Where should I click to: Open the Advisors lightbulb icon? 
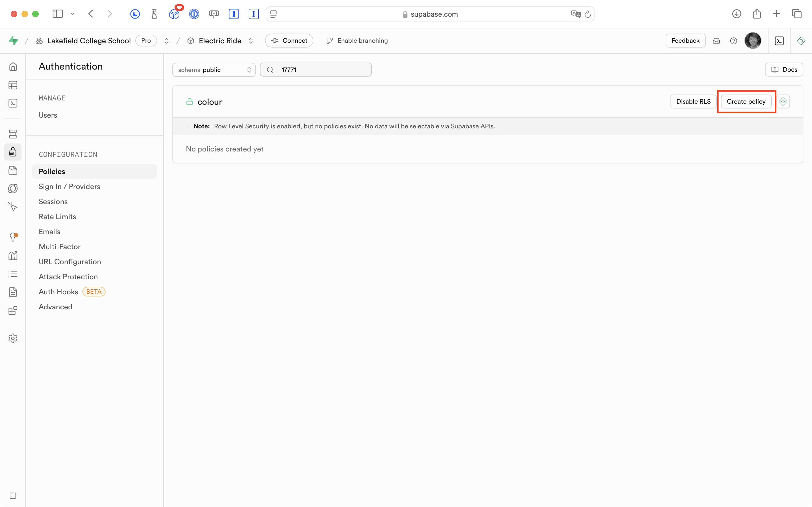click(x=13, y=237)
